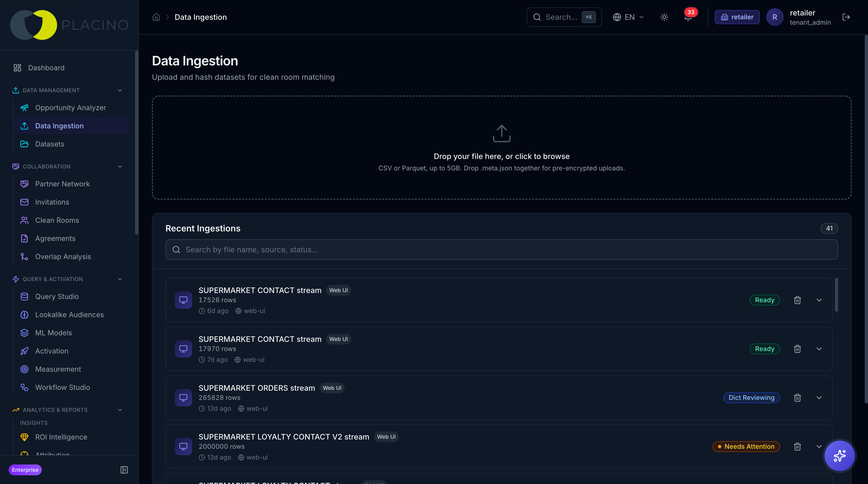Click the ingestions list scrollbar
The height and width of the screenshot is (484, 868).
836,295
